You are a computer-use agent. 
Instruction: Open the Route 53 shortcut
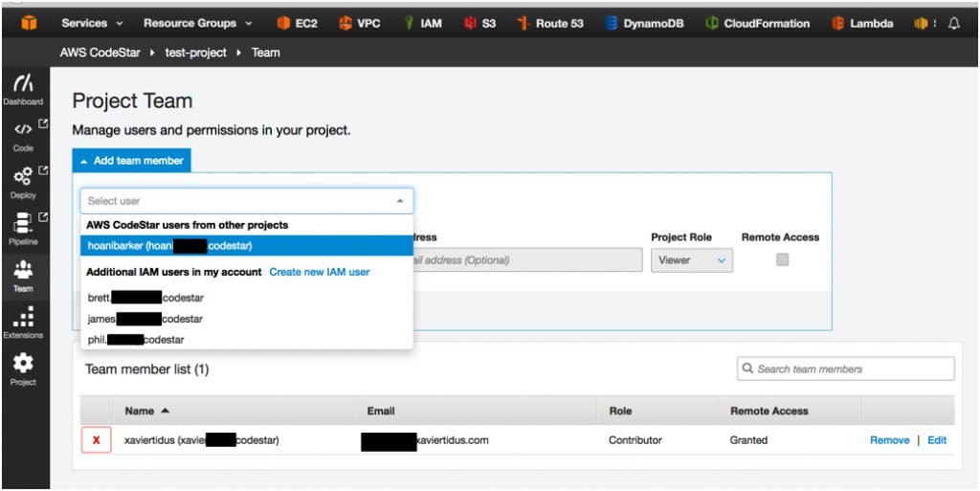(550, 23)
